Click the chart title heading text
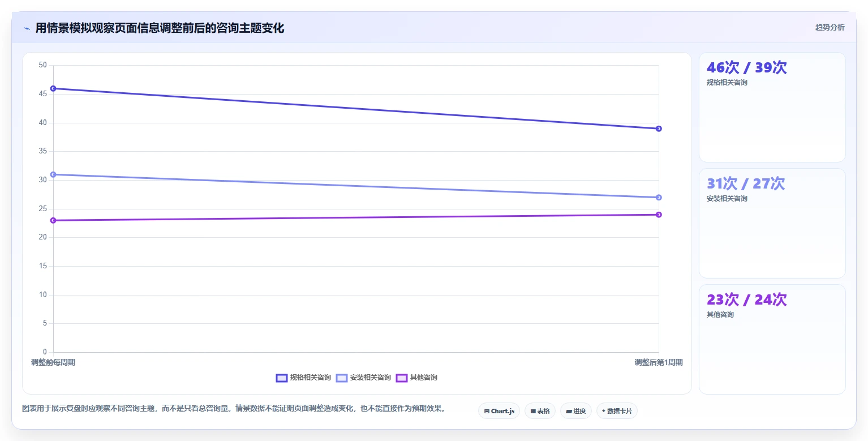Image resolution: width=868 pixels, height=441 pixels. click(x=160, y=28)
